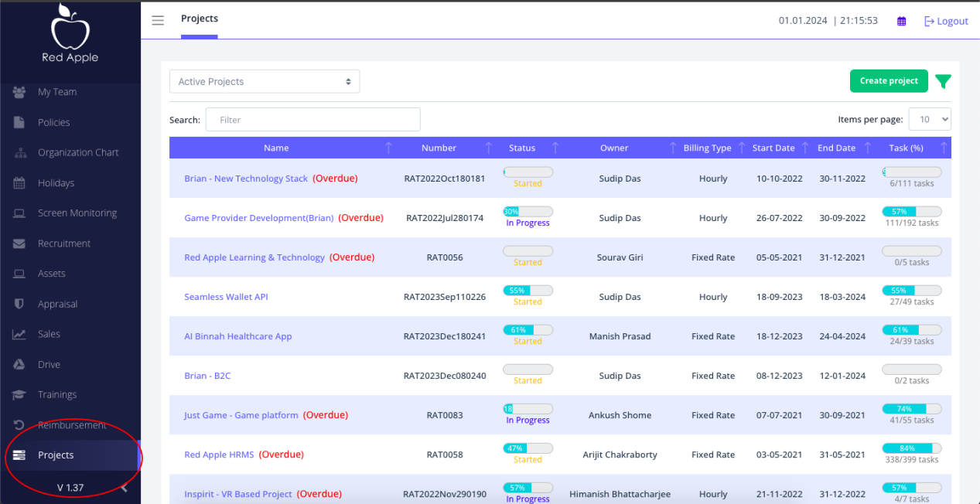
Task: Click Seamless Wallet API status progress bar
Action: [528, 291]
